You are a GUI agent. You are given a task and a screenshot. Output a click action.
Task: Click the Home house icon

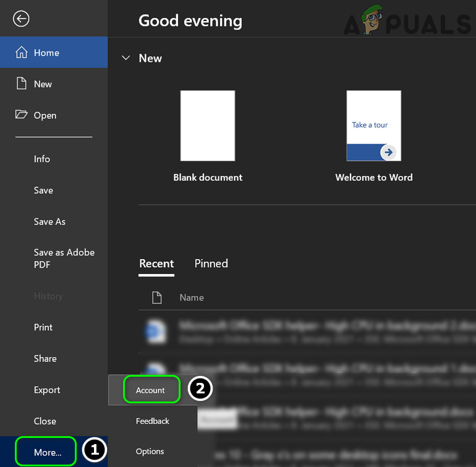tap(22, 52)
